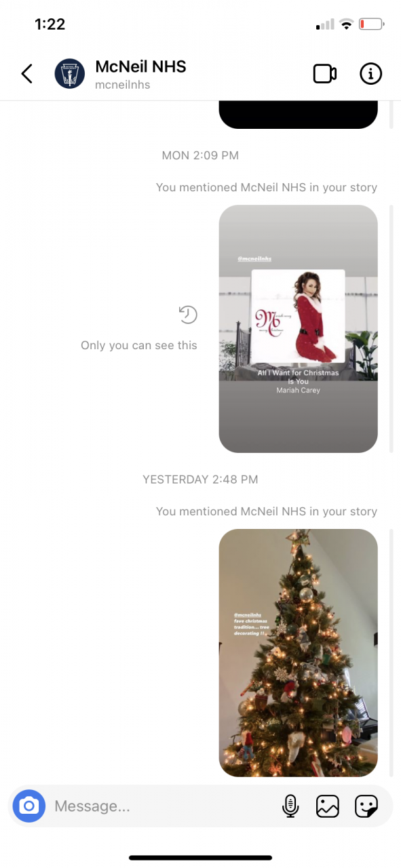The image size is (401, 868).
Task: Tap the story history clock icon
Action: [188, 315]
